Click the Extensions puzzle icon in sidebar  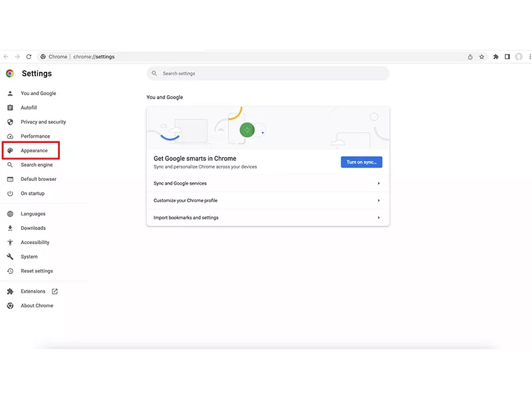click(x=10, y=291)
